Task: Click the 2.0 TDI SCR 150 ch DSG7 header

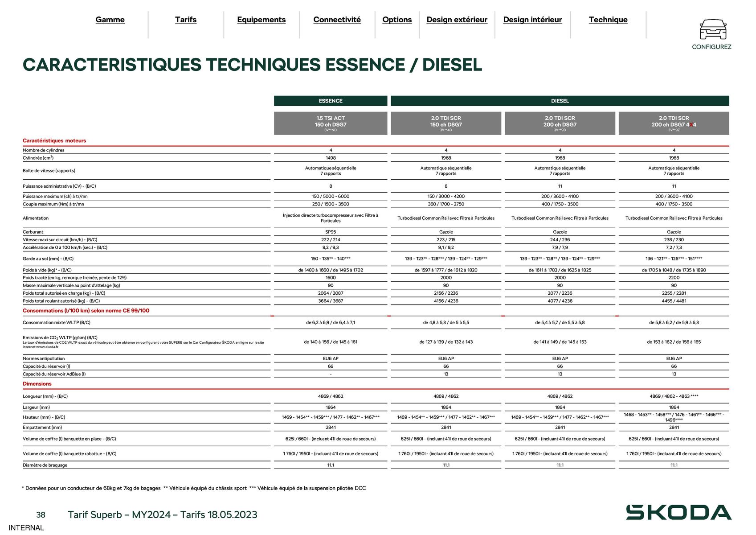Action: point(446,123)
